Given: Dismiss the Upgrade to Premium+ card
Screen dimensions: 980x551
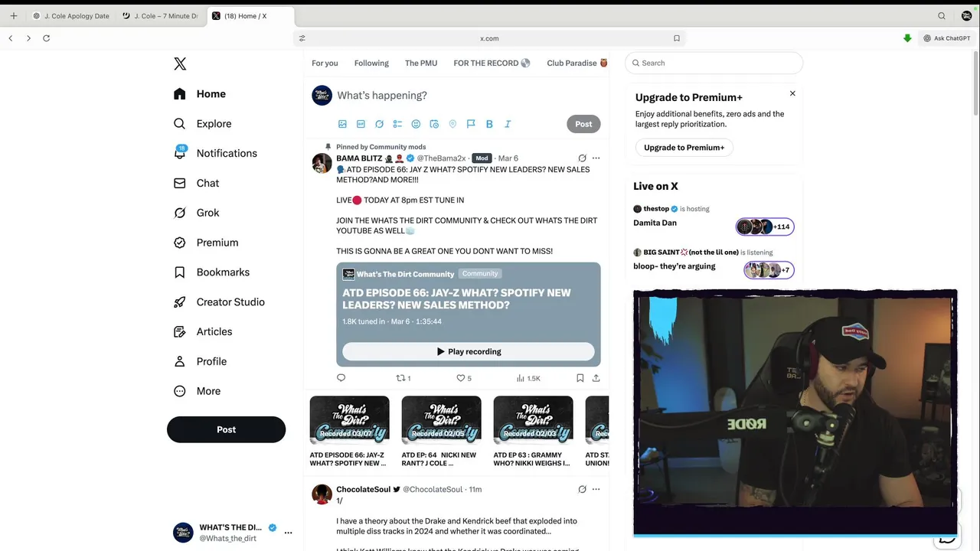Looking at the screenshot, I should click(792, 93).
